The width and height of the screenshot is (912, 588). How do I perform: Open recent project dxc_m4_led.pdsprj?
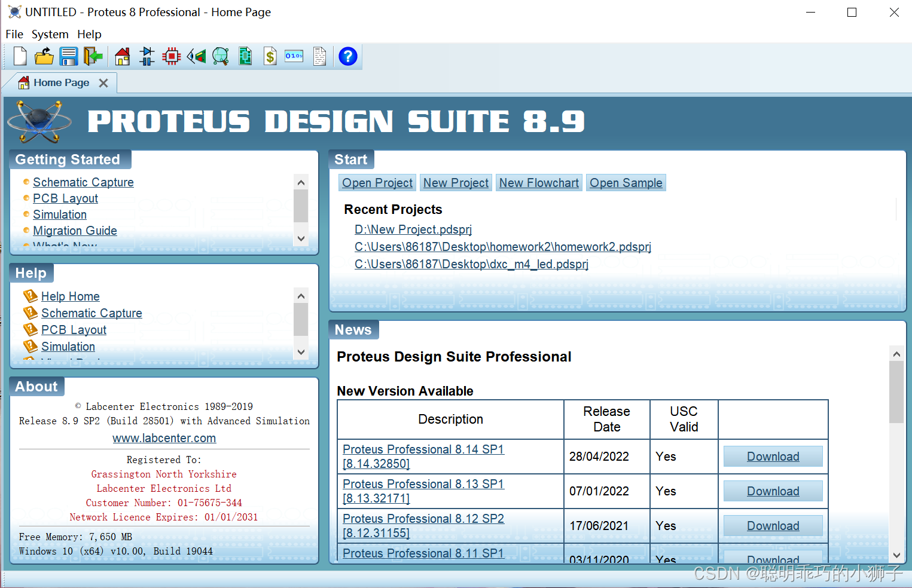point(471,264)
